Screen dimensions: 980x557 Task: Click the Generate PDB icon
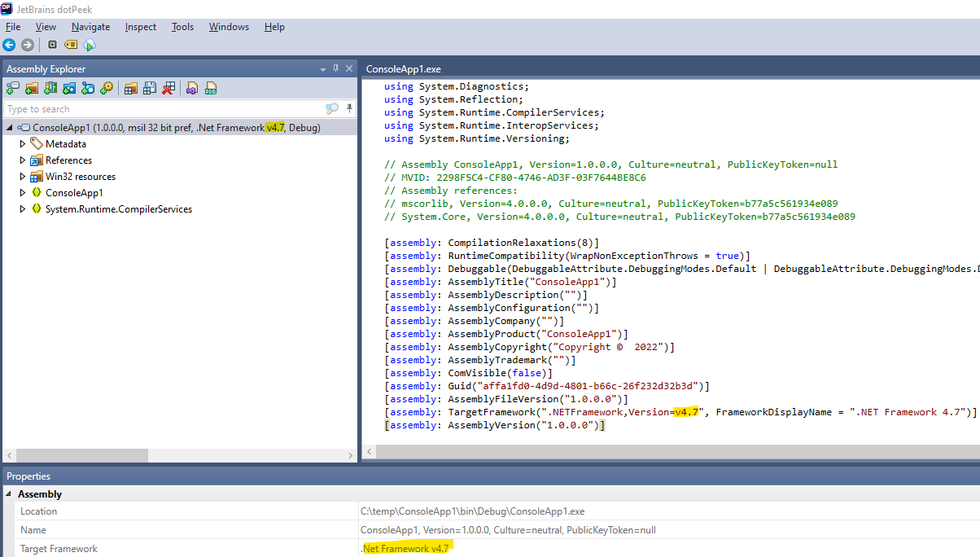[211, 88]
